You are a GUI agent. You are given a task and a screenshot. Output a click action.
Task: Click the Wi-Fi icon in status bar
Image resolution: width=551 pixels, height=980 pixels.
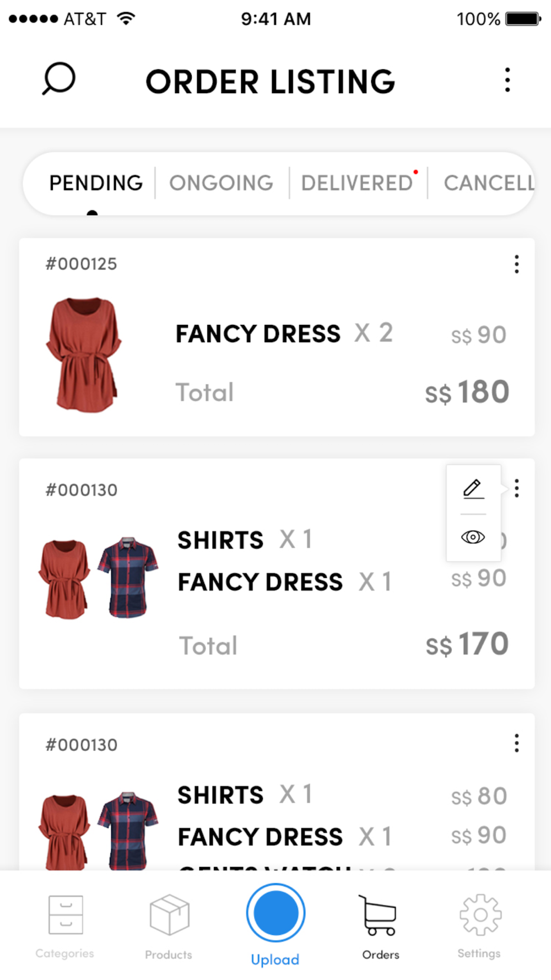tap(126, 19)
